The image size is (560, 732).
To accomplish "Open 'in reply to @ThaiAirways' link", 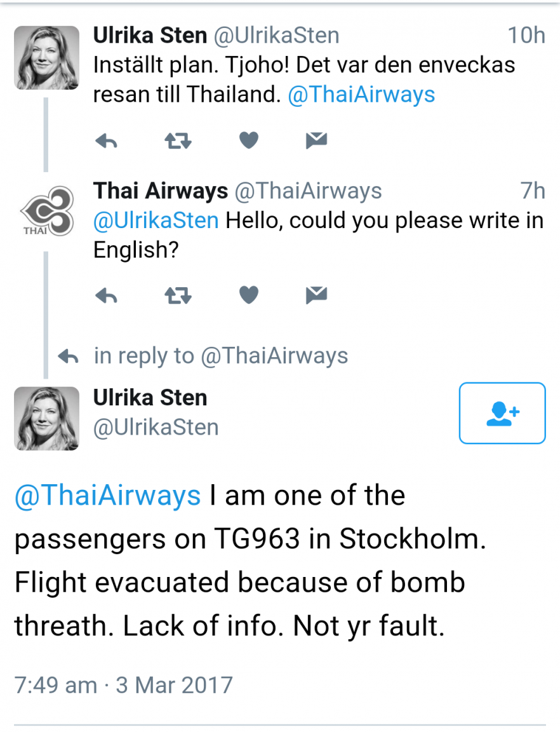I will 221,356.
